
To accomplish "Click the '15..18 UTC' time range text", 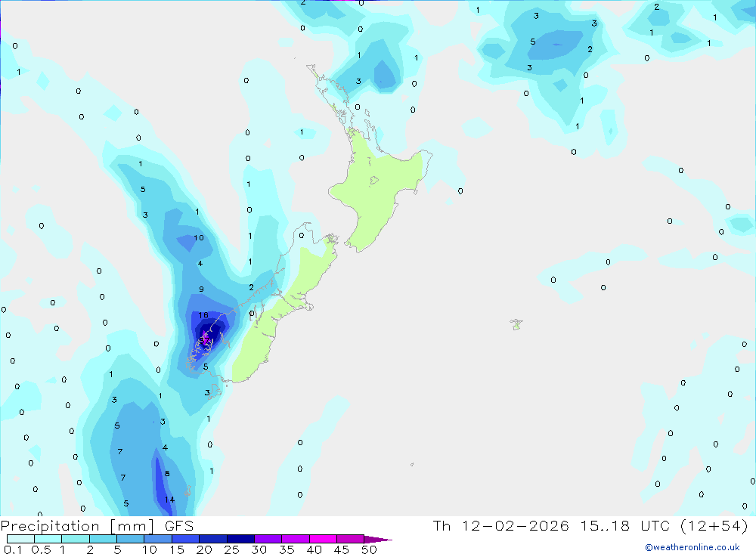I will tap(625, 525).
